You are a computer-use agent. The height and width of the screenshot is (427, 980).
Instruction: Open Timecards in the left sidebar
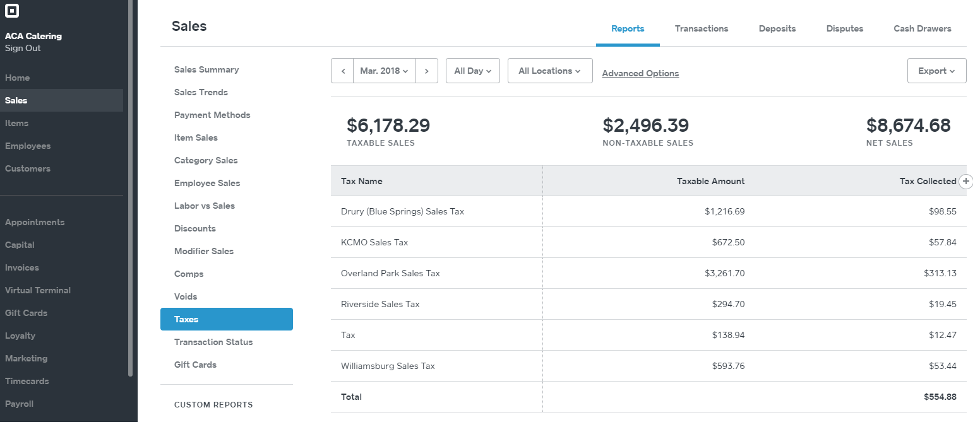pyautogui.click(x=27, y=381)
